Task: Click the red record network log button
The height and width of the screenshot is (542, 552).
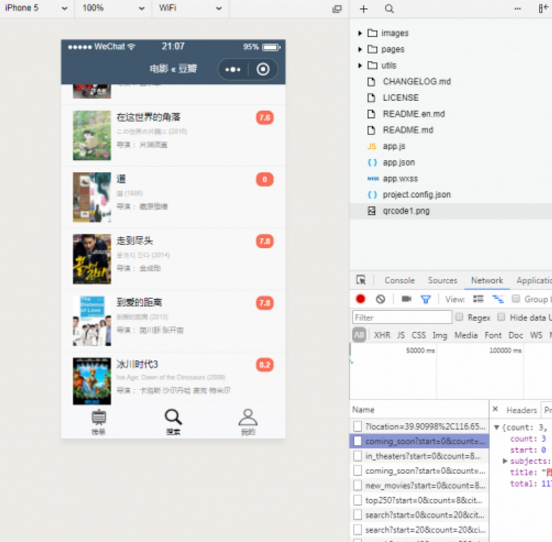Action: pos(360,299)
